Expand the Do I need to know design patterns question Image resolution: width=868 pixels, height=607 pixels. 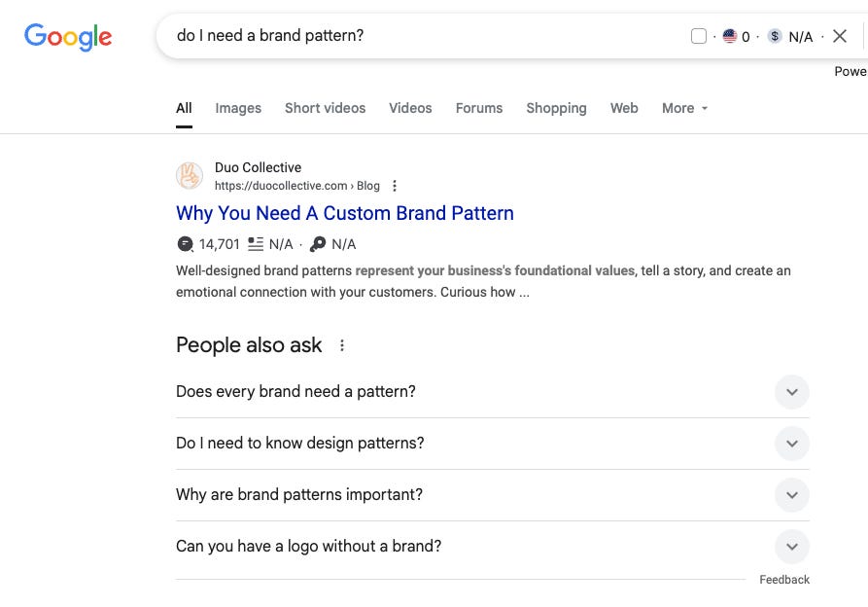click(792, 444)
